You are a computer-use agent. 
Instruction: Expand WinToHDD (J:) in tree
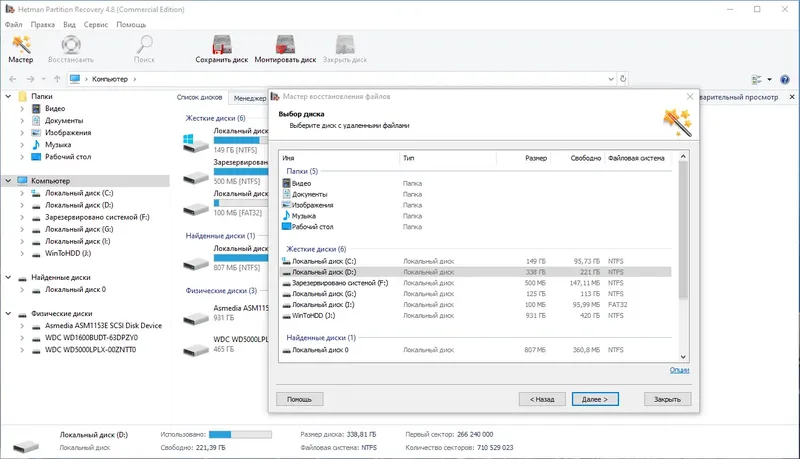[x=22, y=253]
